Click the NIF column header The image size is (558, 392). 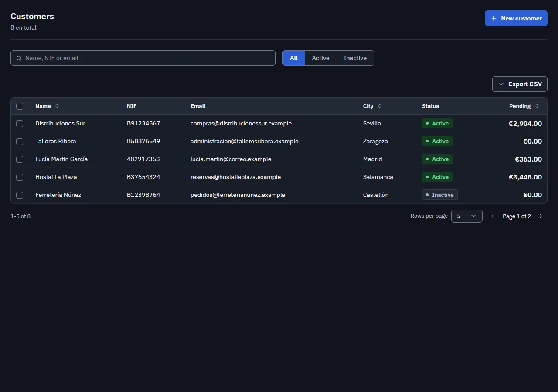132,106
